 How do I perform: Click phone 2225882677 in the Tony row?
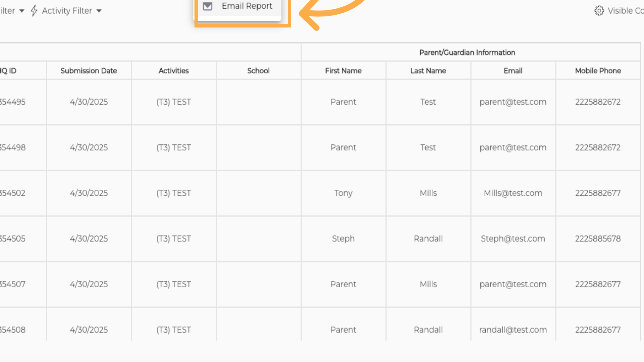pyautogui.click(x=598, y=193)
